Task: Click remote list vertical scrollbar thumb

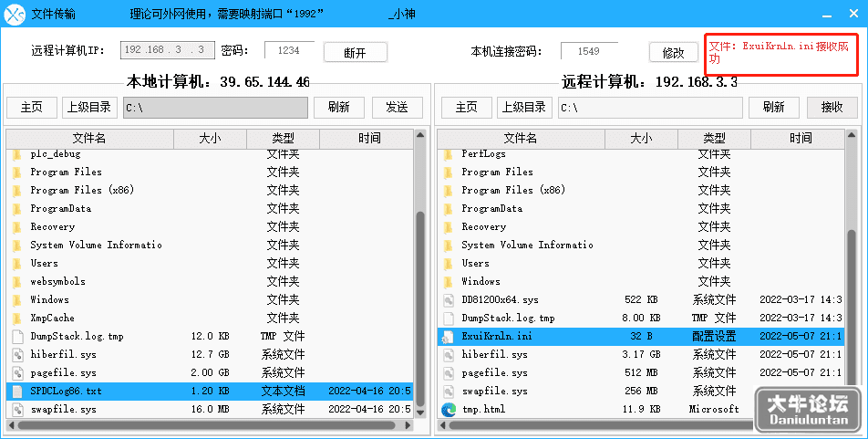Action: [852, 308]
